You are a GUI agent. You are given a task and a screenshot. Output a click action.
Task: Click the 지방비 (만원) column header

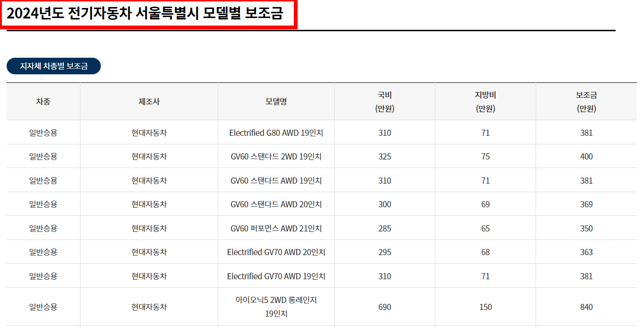pyautogui.click(x=485, y=102)
